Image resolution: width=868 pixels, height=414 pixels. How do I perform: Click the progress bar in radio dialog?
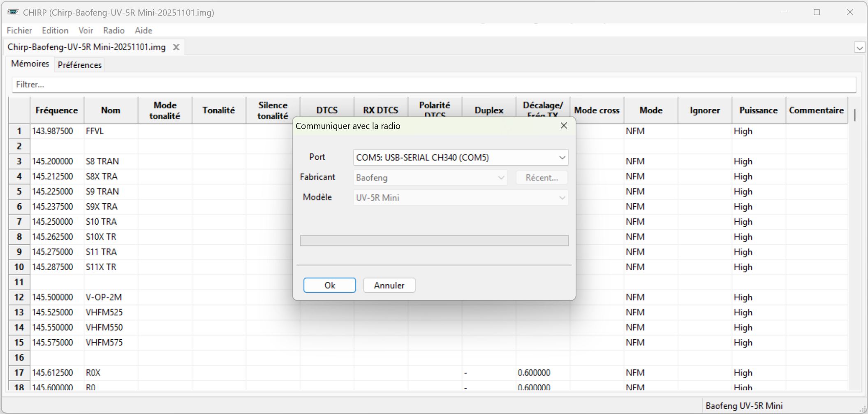tap(434, 241)
